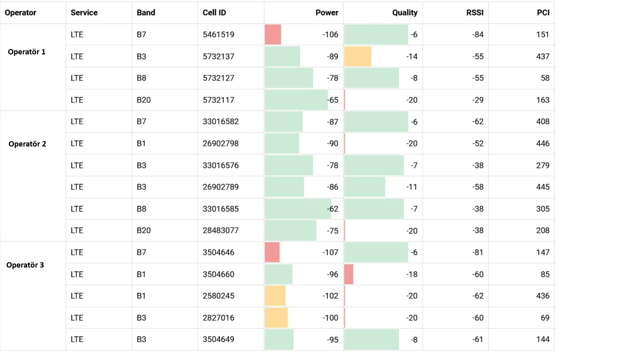Viewport: 644px width, 355px height.
Task: Select orange power bar for cell 2580245
Action: [275, 296]
